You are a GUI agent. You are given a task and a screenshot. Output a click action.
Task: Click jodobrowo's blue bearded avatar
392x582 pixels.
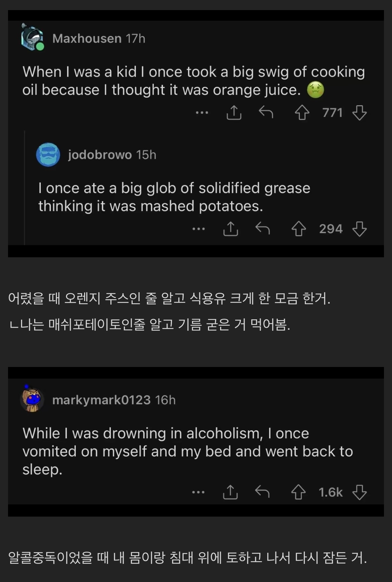(x=48, y=155)
